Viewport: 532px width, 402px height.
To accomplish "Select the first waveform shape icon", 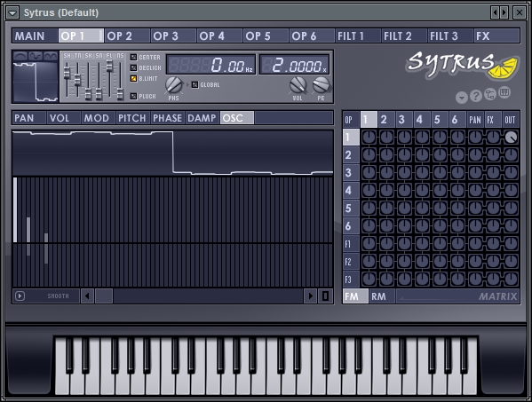I will click(x=20, y=56).
